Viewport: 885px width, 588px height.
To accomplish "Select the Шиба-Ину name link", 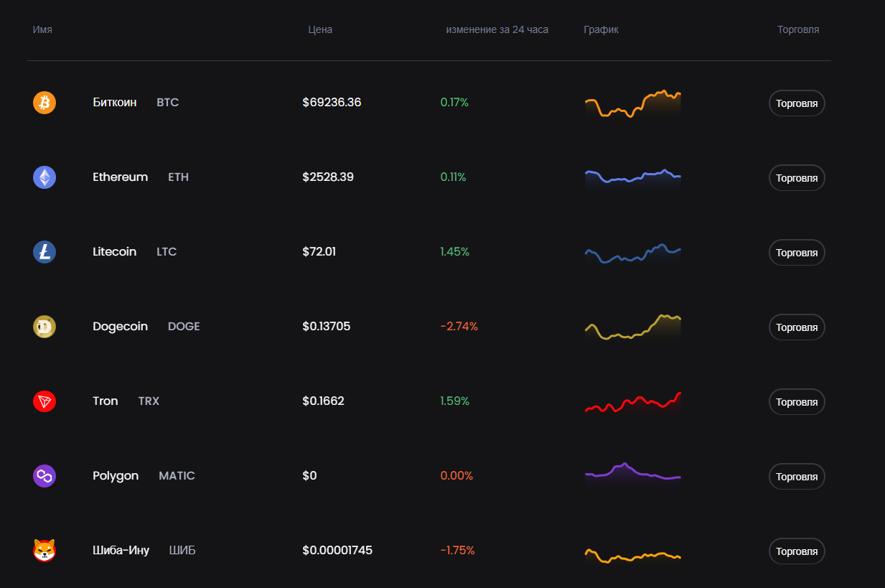I will [x=120, y=550].
